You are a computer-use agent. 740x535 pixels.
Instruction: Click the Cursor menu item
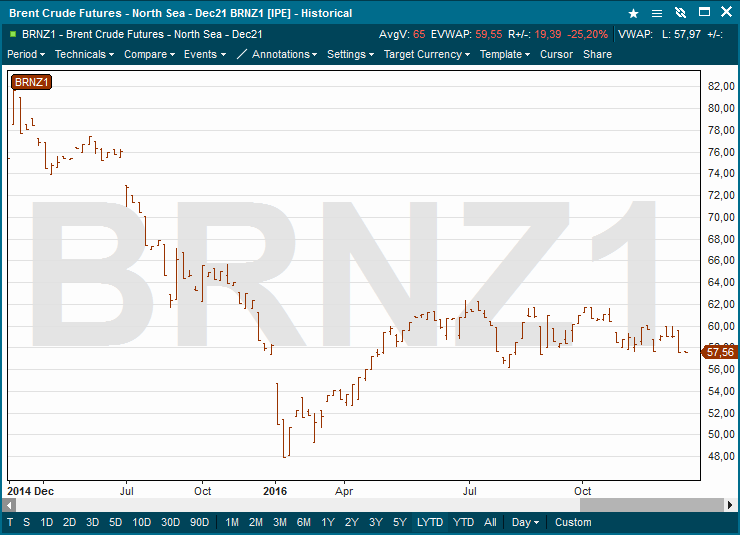556,54
